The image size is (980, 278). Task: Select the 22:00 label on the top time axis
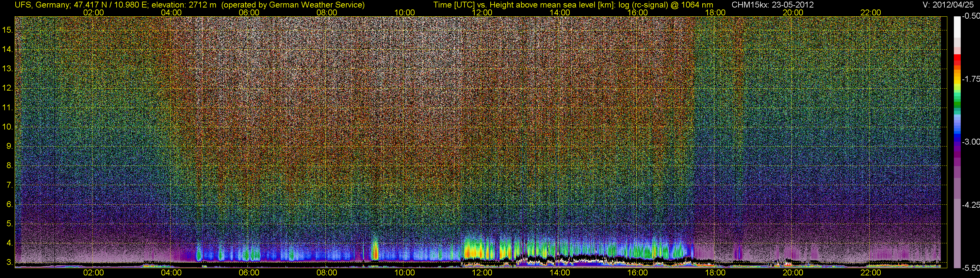[x=871, y=12]
